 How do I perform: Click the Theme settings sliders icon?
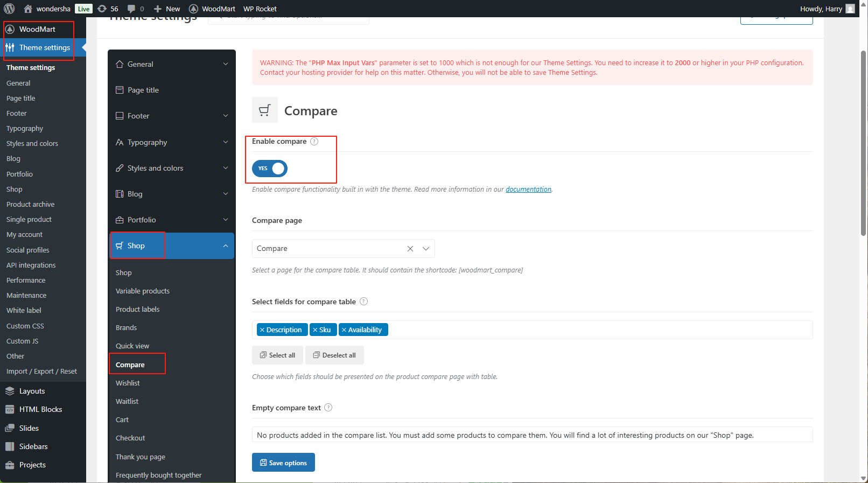[x=10, y=47]
